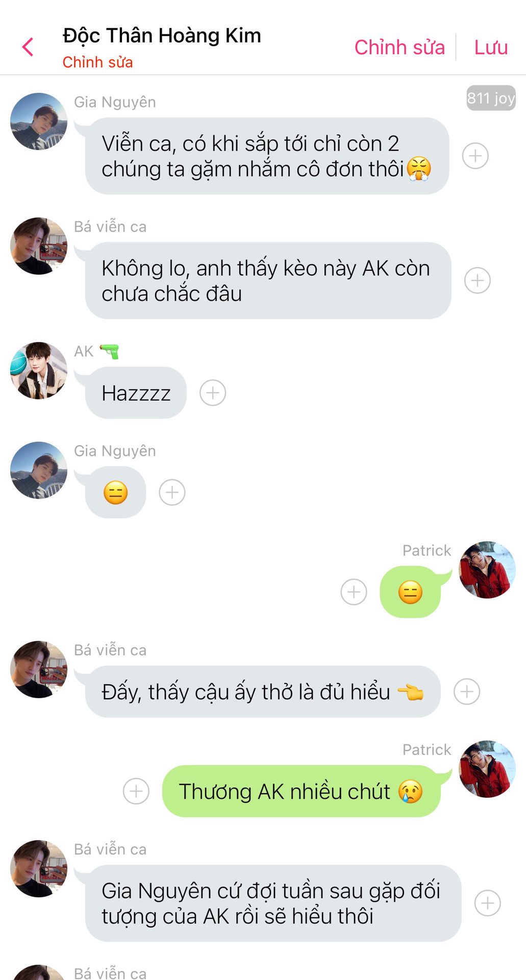
Task: Tap the chat title Độc Thân Hoàng Kim
Action: click(162, 36)
